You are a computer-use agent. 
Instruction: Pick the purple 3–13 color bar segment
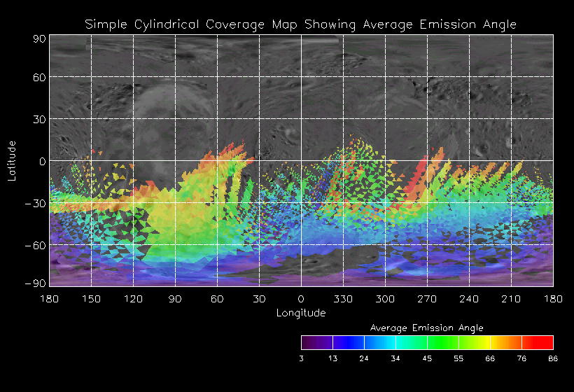pyautogui.click(x=317, y=342)
